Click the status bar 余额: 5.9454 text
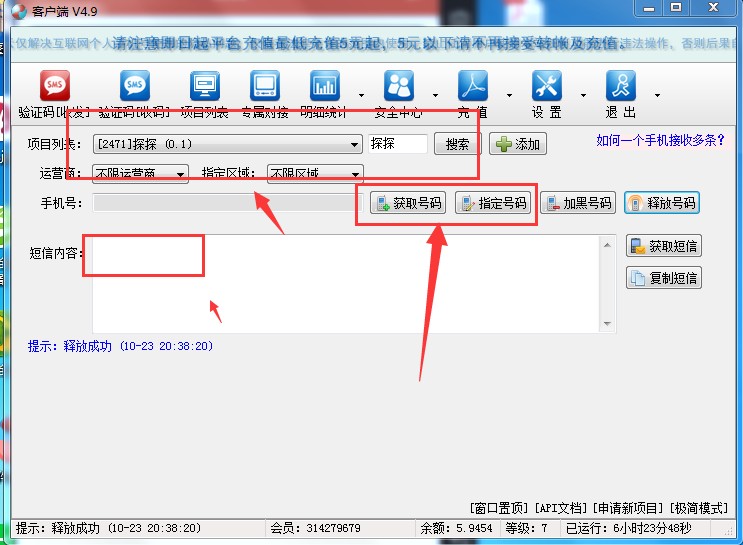743x545 pixels. pos(456,528)
